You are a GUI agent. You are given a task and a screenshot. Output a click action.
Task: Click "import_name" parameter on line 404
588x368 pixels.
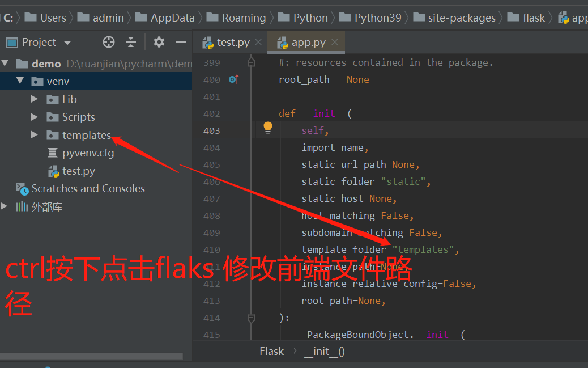(333, 148)
